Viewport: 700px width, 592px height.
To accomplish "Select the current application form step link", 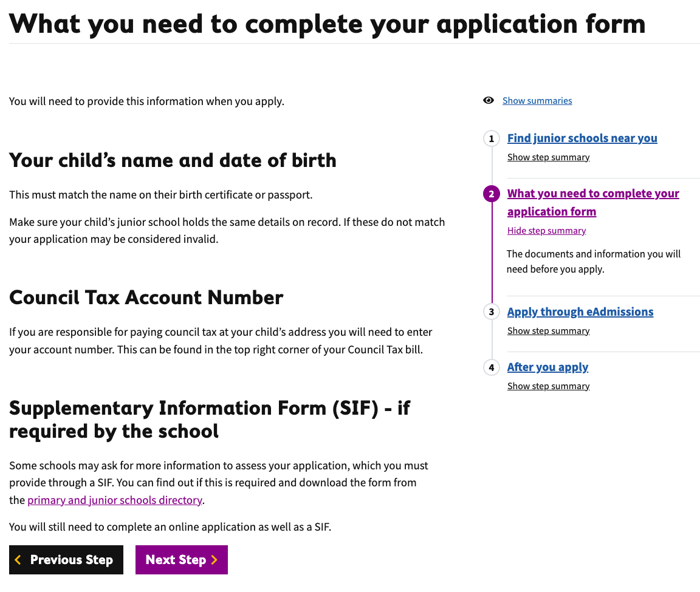I will (x=593, y=202).
